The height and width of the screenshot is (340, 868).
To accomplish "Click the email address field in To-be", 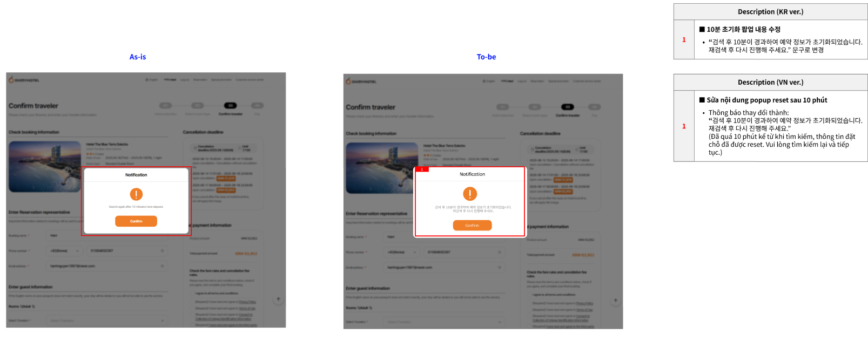I will pos(444,268).
